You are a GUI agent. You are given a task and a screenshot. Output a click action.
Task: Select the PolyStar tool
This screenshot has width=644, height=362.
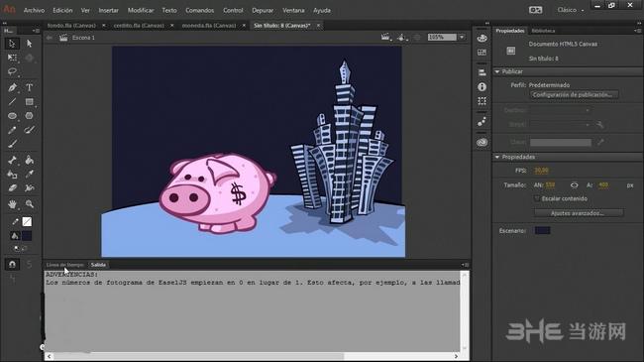pyautogui.click(x=29, y=116)
